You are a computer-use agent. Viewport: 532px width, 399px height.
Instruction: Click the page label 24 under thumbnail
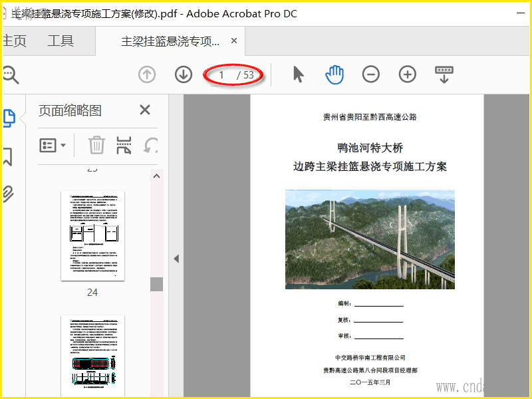[x=92, y=293]
